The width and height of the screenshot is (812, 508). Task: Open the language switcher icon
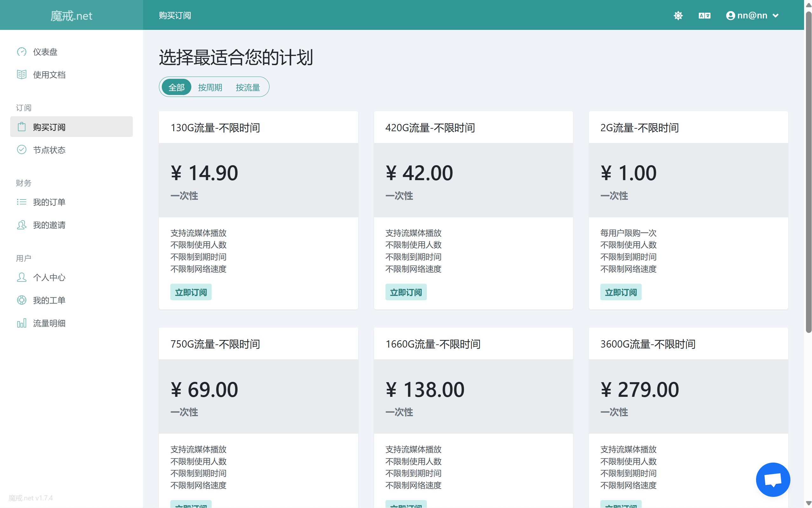[705, 16]
